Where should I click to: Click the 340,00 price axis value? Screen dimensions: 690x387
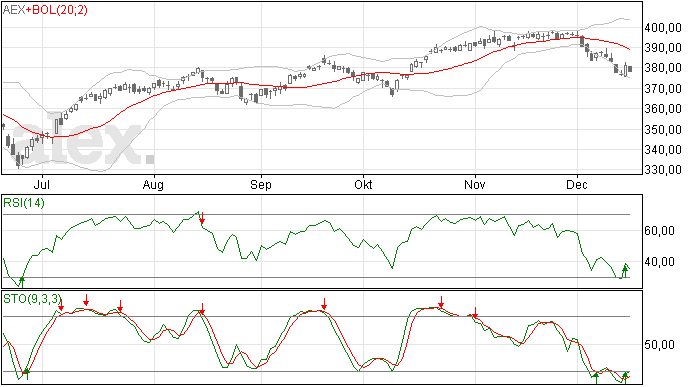(663, 150)
